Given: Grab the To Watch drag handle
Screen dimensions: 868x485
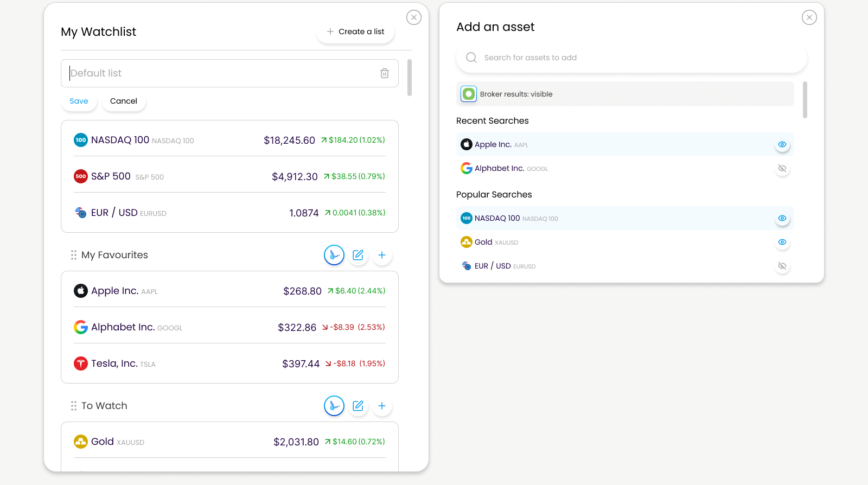Looking at the screenshot, I should 74,406.
